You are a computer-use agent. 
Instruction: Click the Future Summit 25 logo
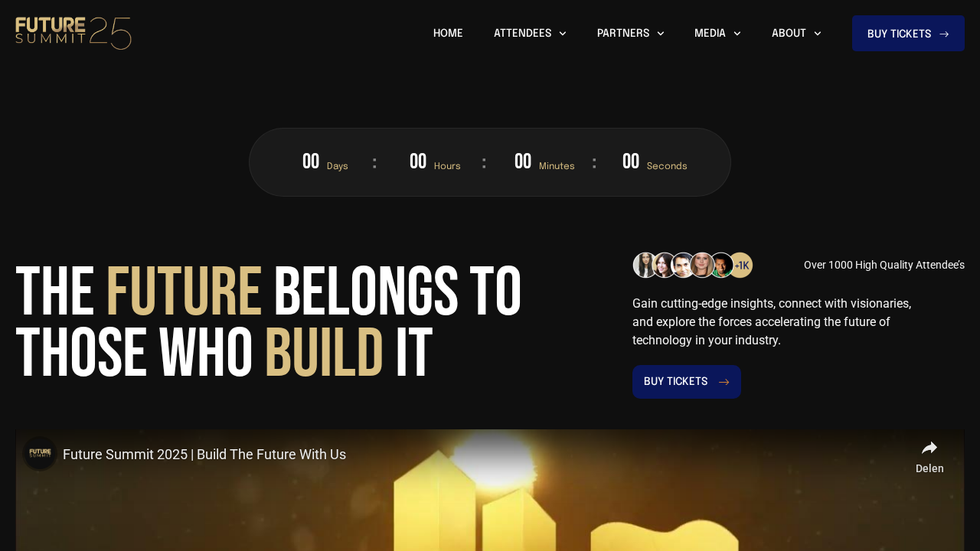(x=73, y=33)
